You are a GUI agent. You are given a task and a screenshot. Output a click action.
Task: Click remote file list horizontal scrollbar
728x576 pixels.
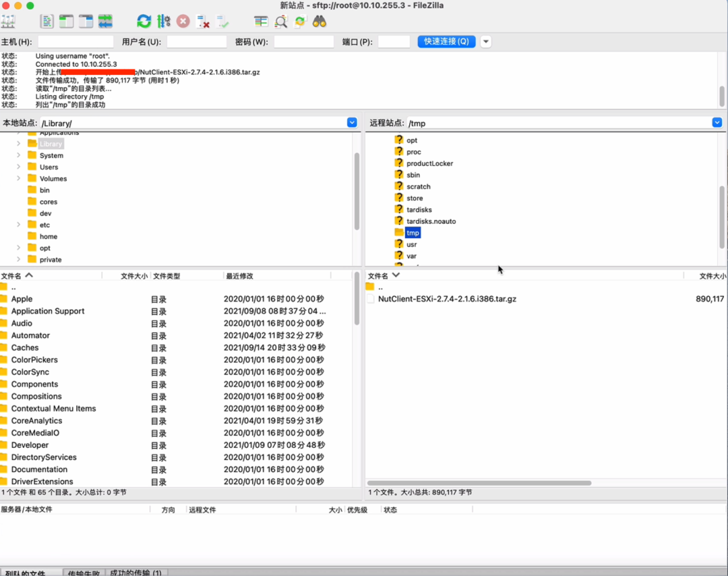(x=479, y=483)
